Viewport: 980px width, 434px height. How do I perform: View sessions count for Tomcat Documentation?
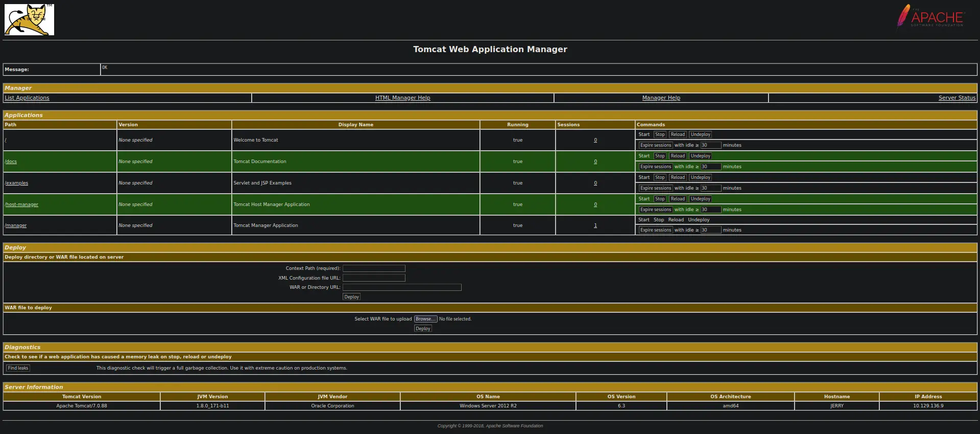(595, 162)
